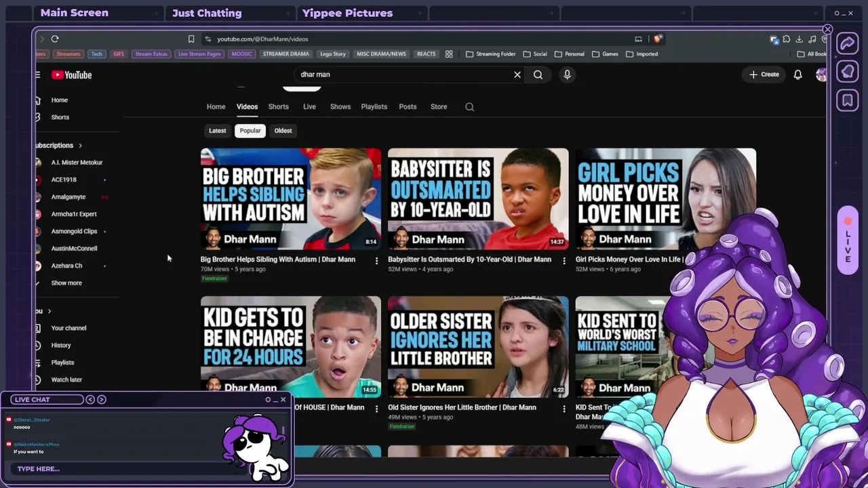Open the bookmark grid apps icon
This screenshot has height=488, width=868.
tap(449, 54)
